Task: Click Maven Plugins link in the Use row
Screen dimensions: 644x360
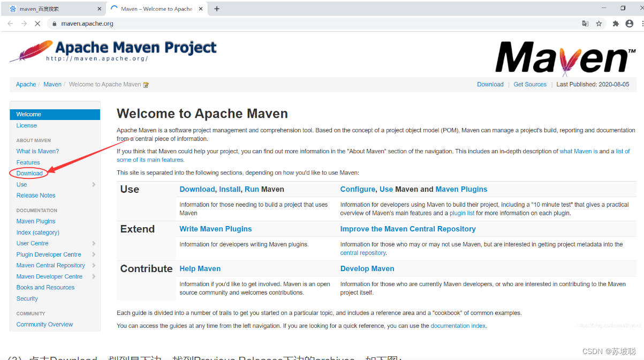Action: click(x=461, y=189)
